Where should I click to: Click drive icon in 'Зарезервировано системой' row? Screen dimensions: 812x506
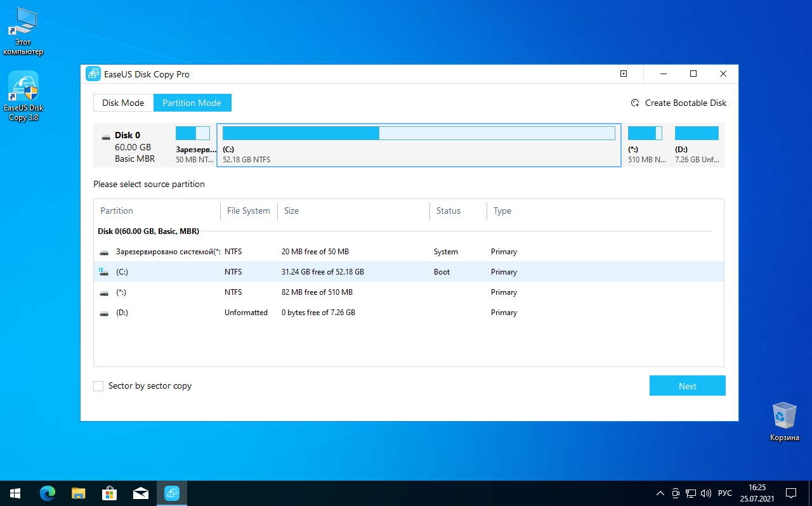pyautogui.click(x=104, y=252)
